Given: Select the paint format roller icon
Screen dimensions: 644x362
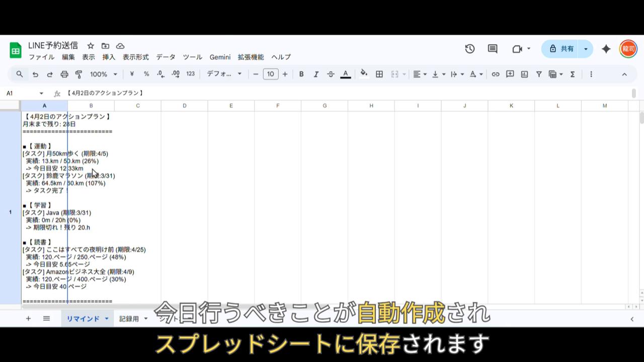Looking at the screenshot, I should tap(79, 74).
